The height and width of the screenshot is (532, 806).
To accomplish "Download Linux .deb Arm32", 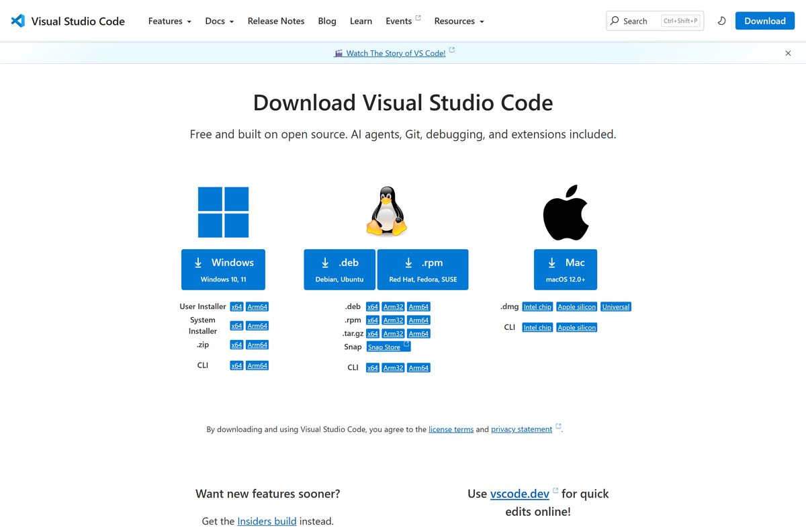I will [x=394, y=307].
